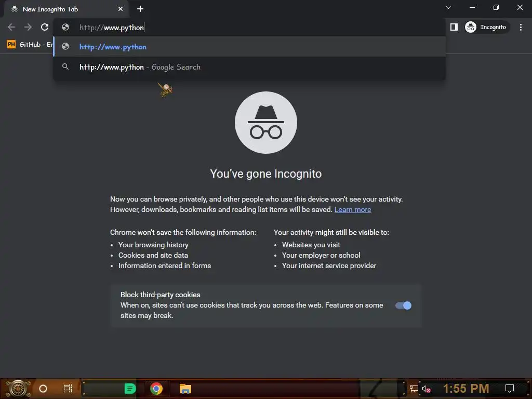Go forward using the forward arrow
532x399 pixels.
tap(28, 27)
